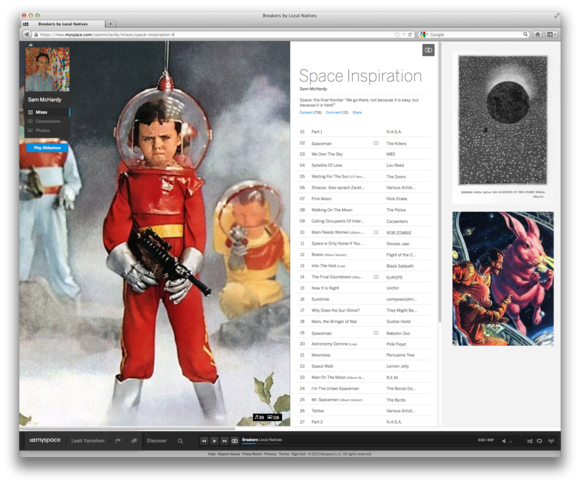This screenshot has height=484, width=580.
Task: Open artist Porcupine Tree
Action: pos(400,355)
